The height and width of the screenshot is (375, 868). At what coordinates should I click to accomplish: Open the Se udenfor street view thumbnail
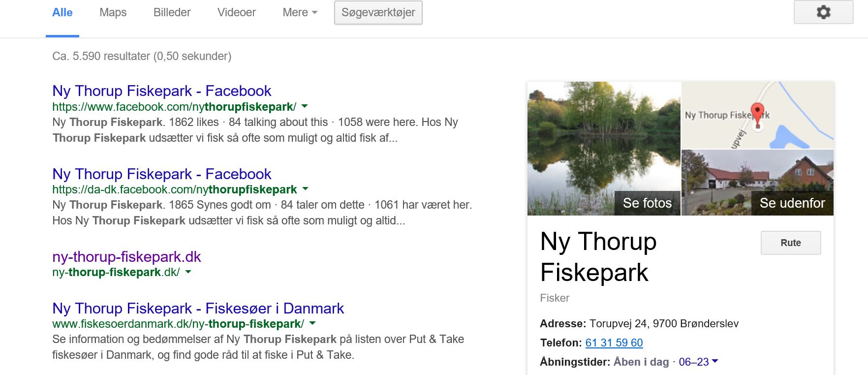(757, 183)
